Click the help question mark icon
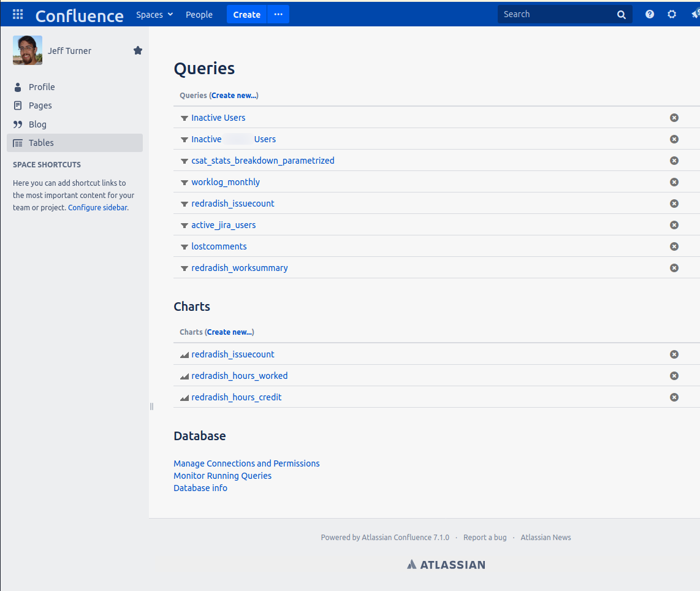This screenshot has width=700, height=591. point(650,14)
